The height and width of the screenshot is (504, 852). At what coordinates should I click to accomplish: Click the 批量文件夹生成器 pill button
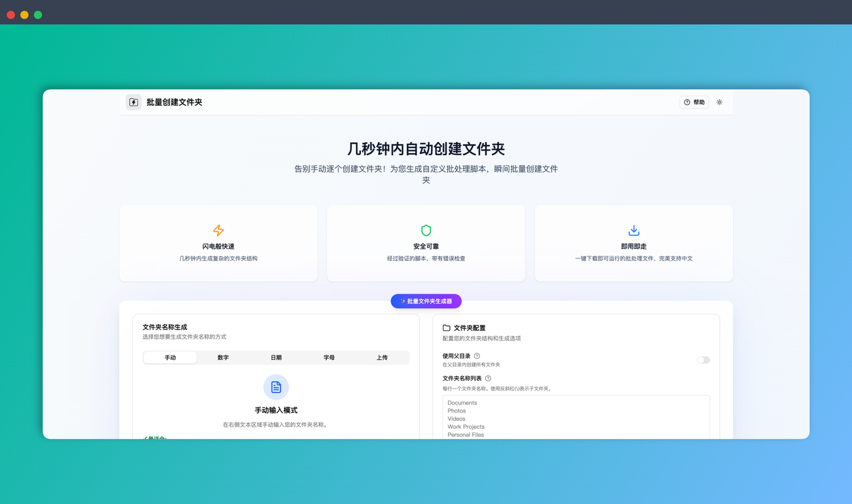coord(426,301)
